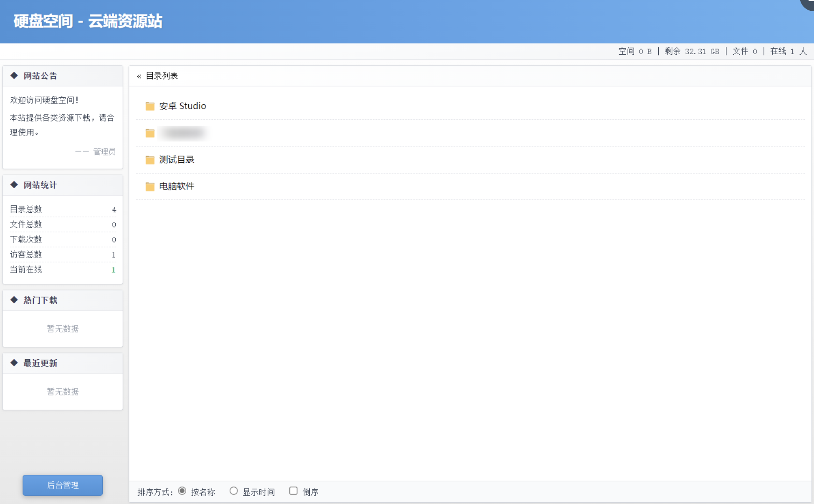
Task: Open the 安卓 Studio directory
Action: 182,106
